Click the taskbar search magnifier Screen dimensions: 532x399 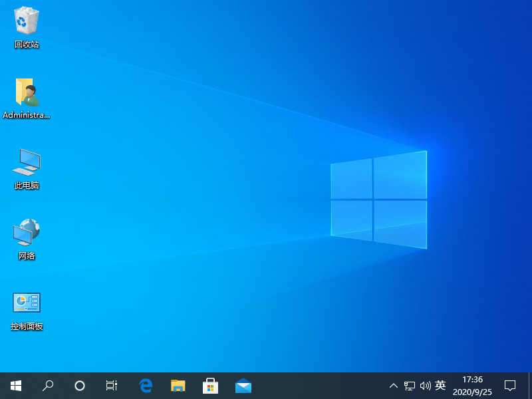[48, 385]
